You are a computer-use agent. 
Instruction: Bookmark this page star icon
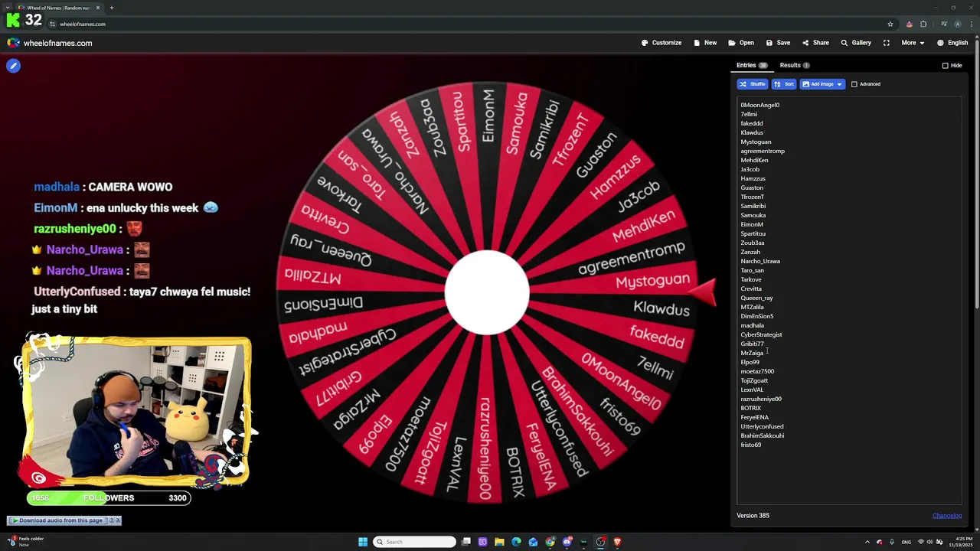coord(890,24)
